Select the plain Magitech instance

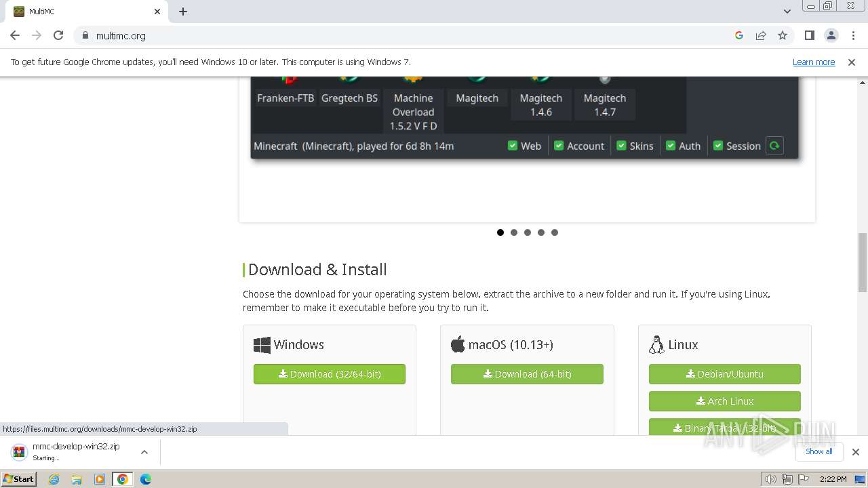[x=477, y=98]
